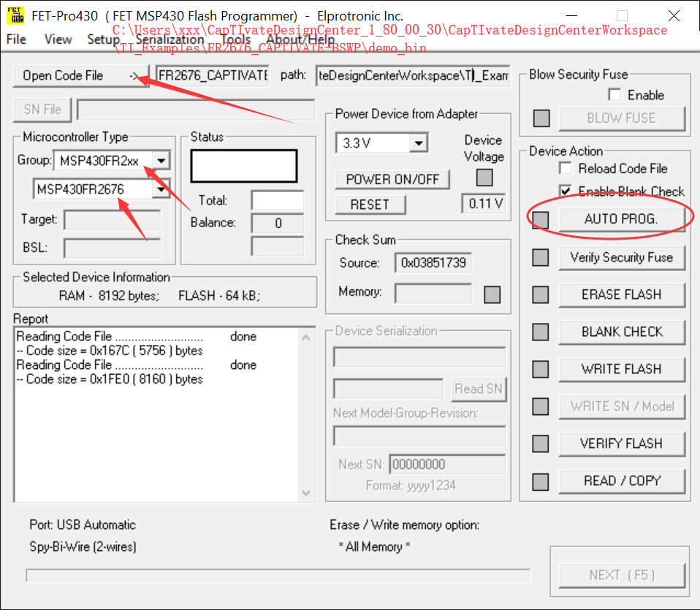Screen dimensions: 700x610
Task: Enable the Blow Security Fuse checkbox
Action: click(615, 94)
